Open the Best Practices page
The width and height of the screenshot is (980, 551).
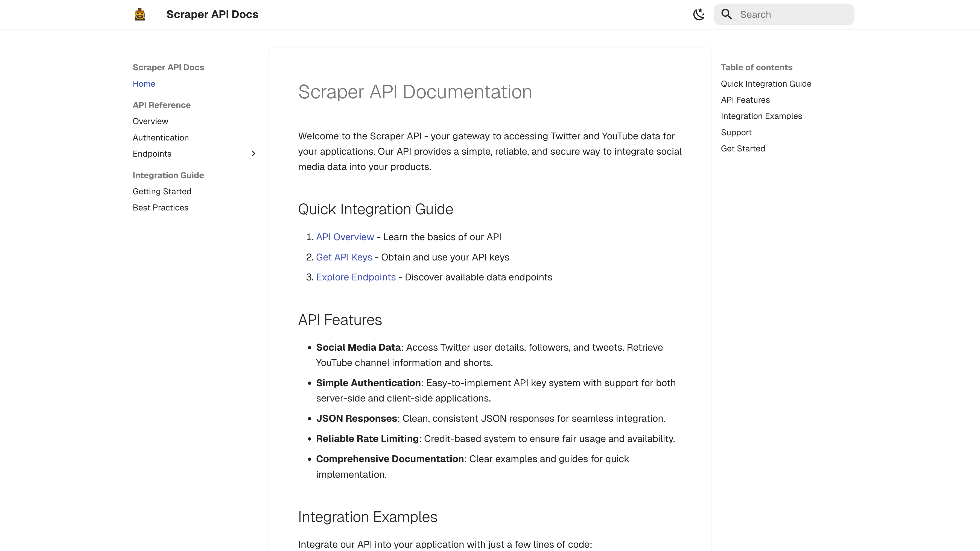[160, 208]
